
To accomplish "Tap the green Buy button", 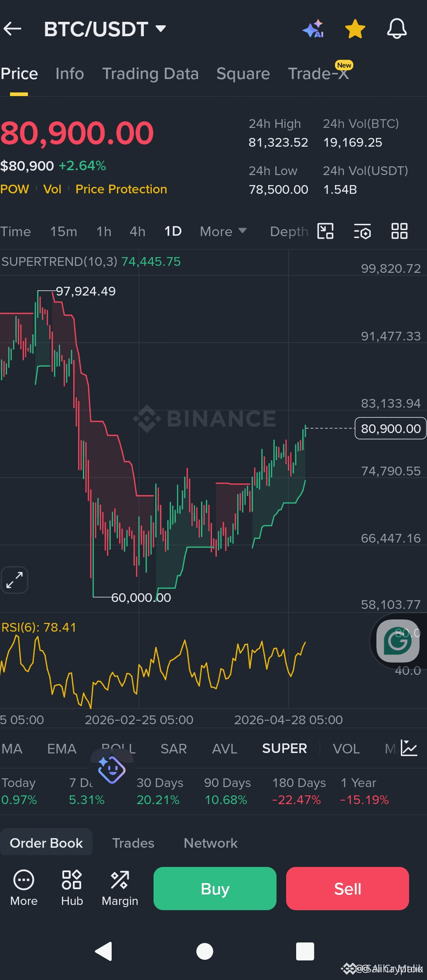I will [x=215, y=889].
